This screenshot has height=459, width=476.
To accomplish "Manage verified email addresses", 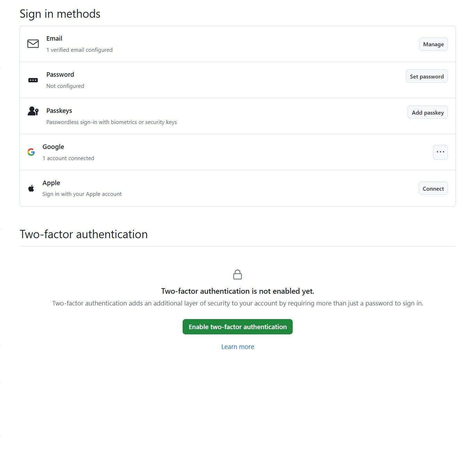I will 433,44.
